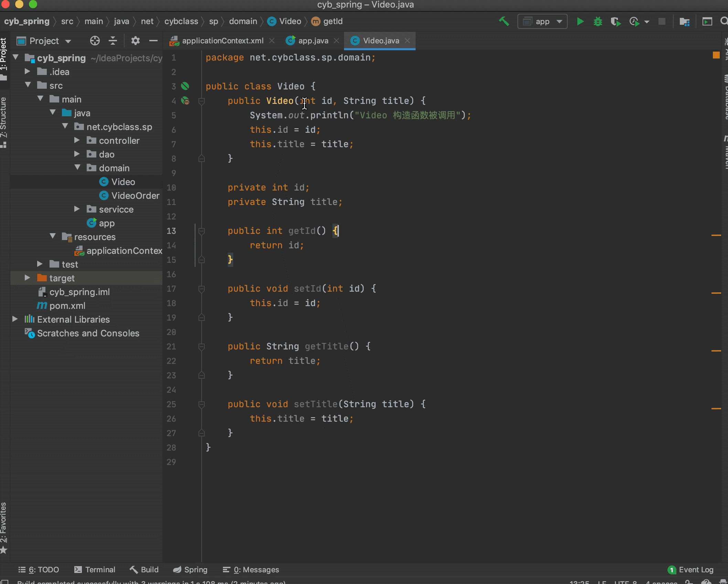Open the Terminal tool window
Image resolution: width=728 pixels, height=584 pixels.
pyautogui.click(x=95, y=570)
